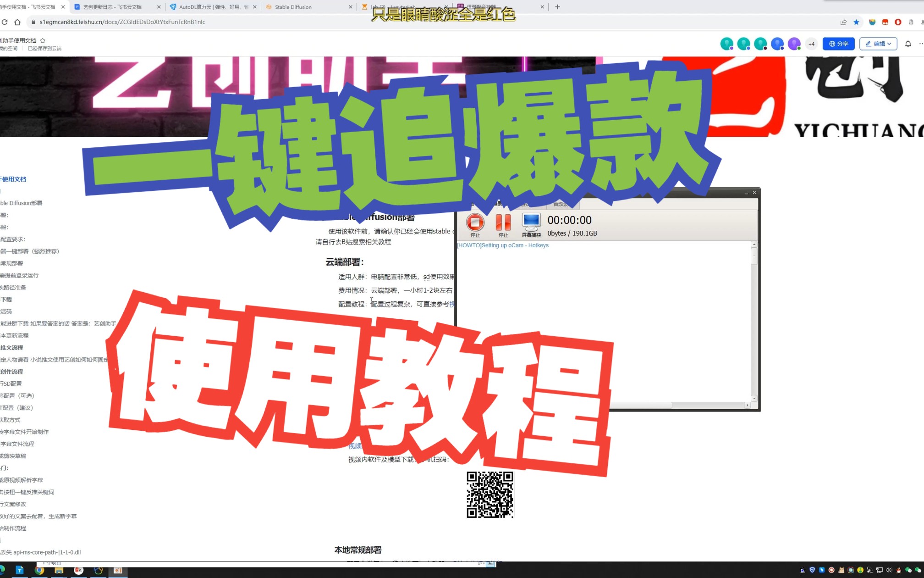Expand the +4 collaborators list
Image resolution: width=924 pixels, height=578 pixels.
point(811,44)
